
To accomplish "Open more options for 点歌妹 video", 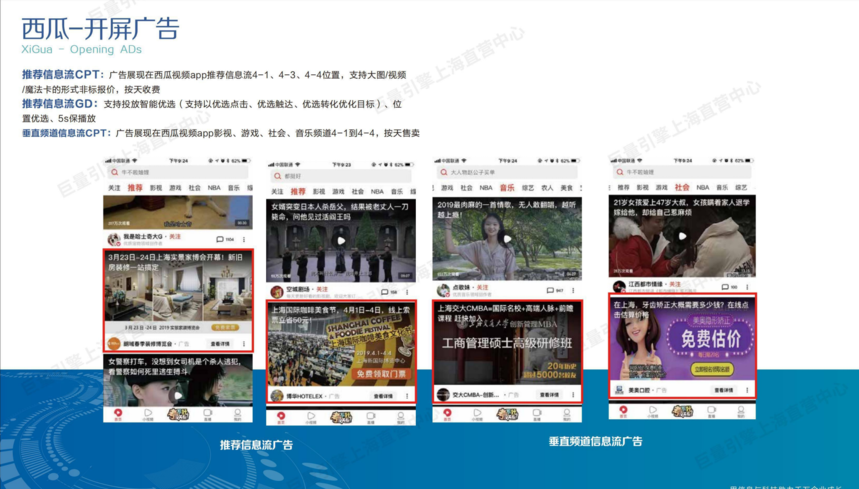I will tap(573, 290).
